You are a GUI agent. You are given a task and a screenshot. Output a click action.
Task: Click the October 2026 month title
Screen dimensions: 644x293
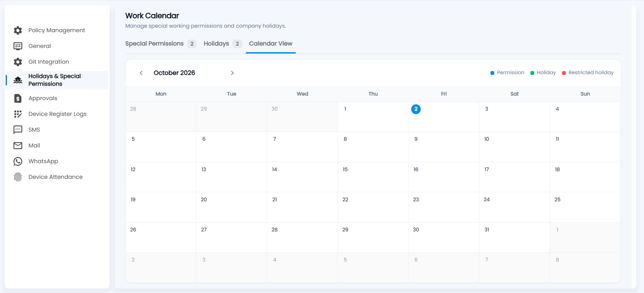(174, 73)
